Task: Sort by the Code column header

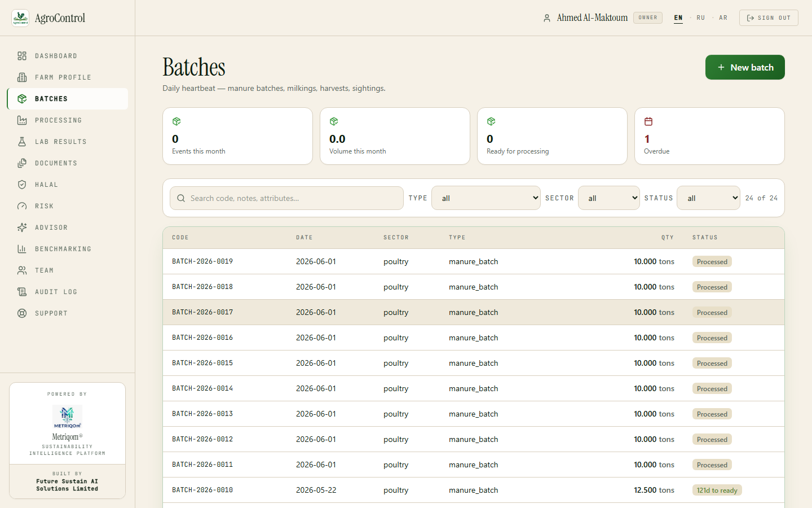Action: pyautogui.click(x=180, y=238)
